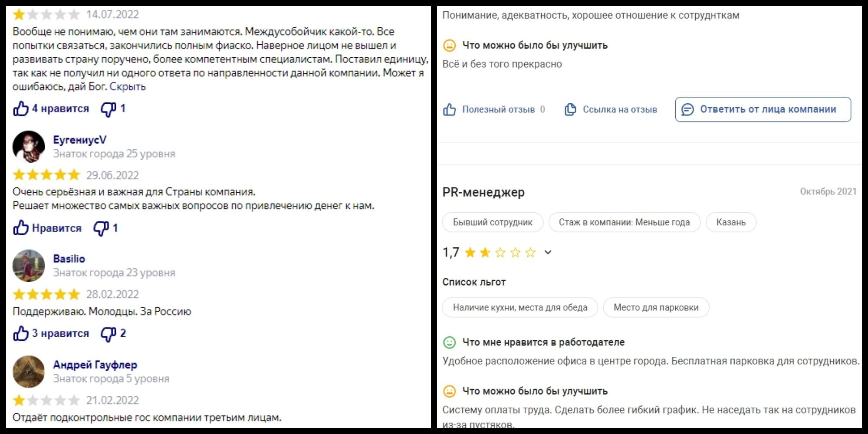Collapse the review using Скрыть link

click(128, 86)
